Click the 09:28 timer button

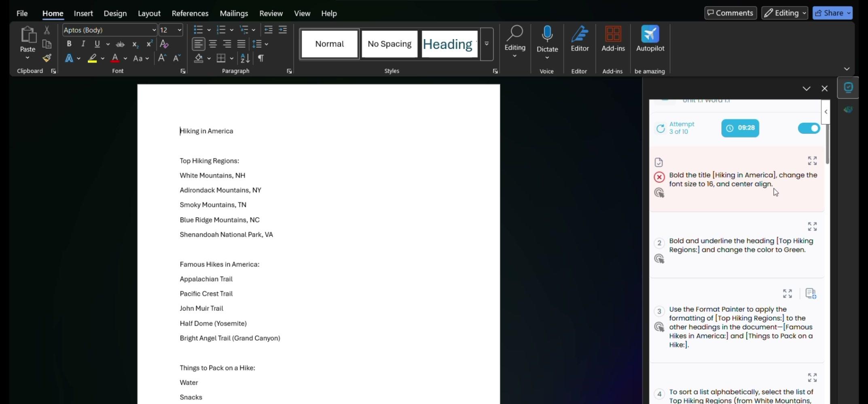click(740, 128)
